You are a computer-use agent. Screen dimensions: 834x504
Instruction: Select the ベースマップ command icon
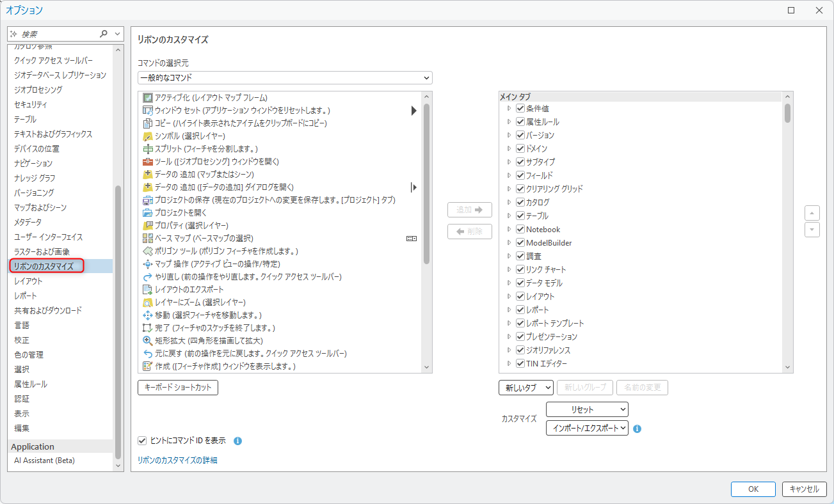coord(148,239)
